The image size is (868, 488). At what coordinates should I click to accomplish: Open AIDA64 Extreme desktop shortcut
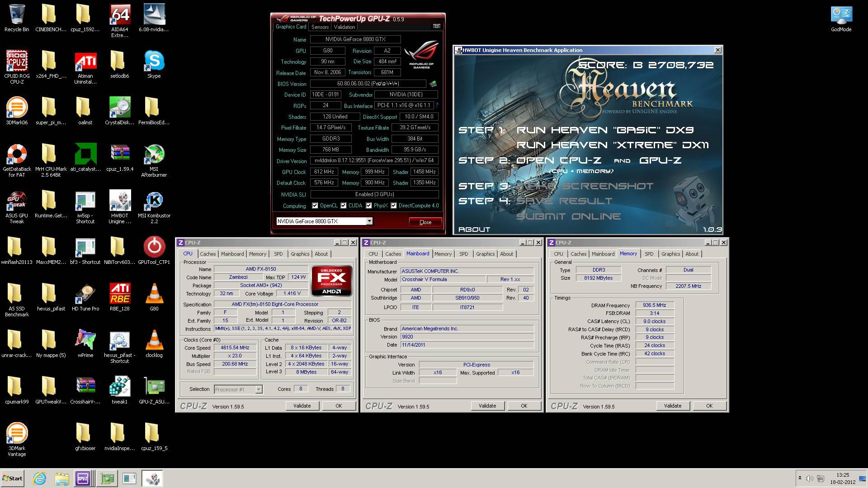(120, 21)
